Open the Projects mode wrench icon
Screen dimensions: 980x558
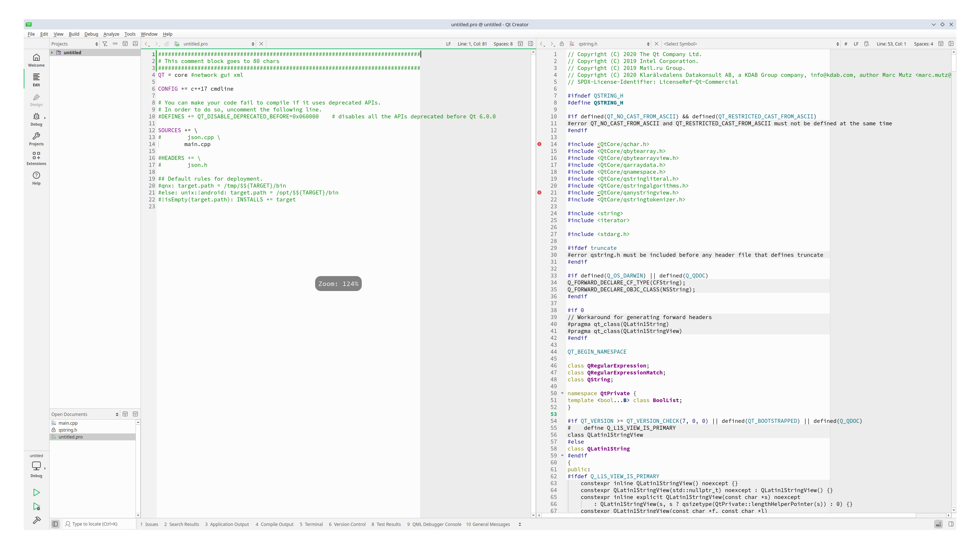[36, 139]
